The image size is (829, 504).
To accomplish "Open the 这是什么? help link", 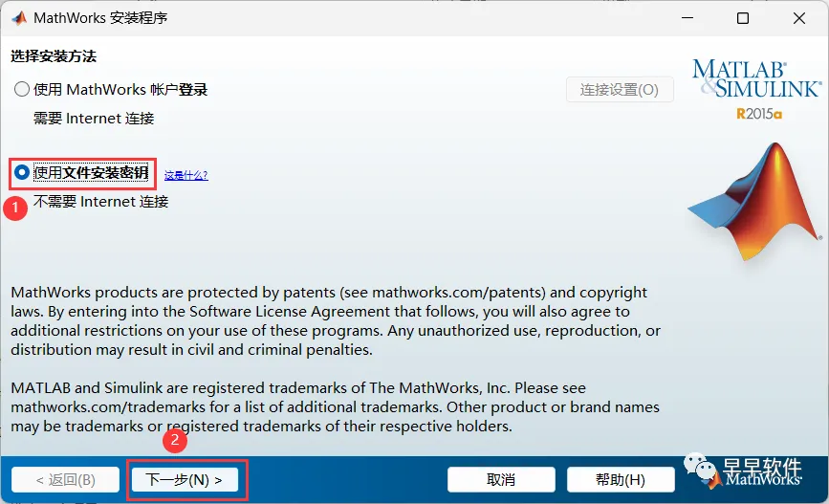I will coord(186,175).
